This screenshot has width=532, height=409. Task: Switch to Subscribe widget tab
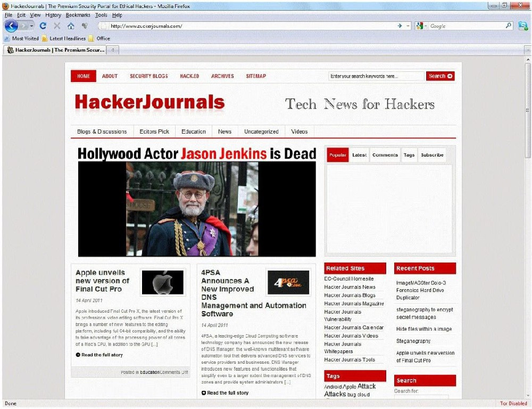[432, 155]
